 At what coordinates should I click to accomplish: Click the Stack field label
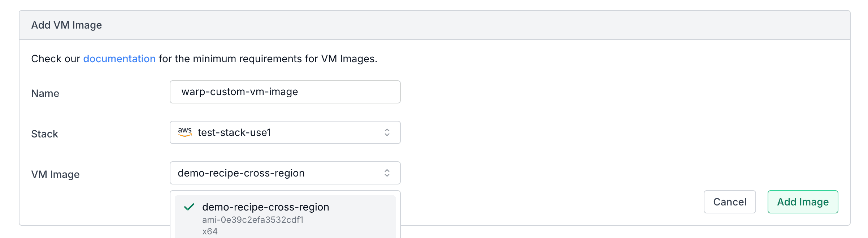pos(44,133)
